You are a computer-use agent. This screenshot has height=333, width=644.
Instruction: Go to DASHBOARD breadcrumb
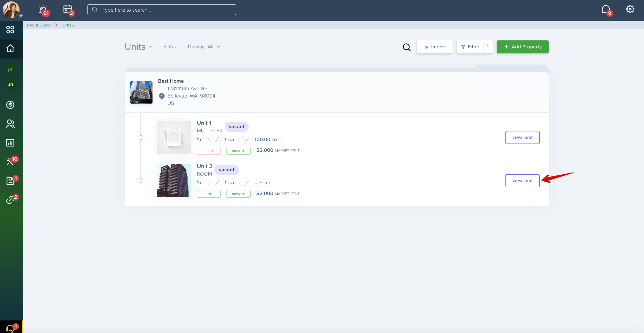coord(38,25)
